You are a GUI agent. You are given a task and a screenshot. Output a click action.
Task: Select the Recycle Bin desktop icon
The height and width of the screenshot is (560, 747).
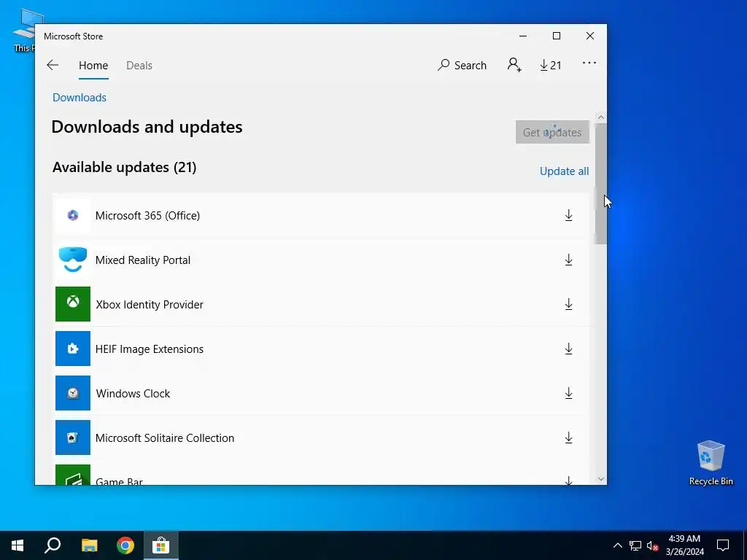tap(711, 463)
